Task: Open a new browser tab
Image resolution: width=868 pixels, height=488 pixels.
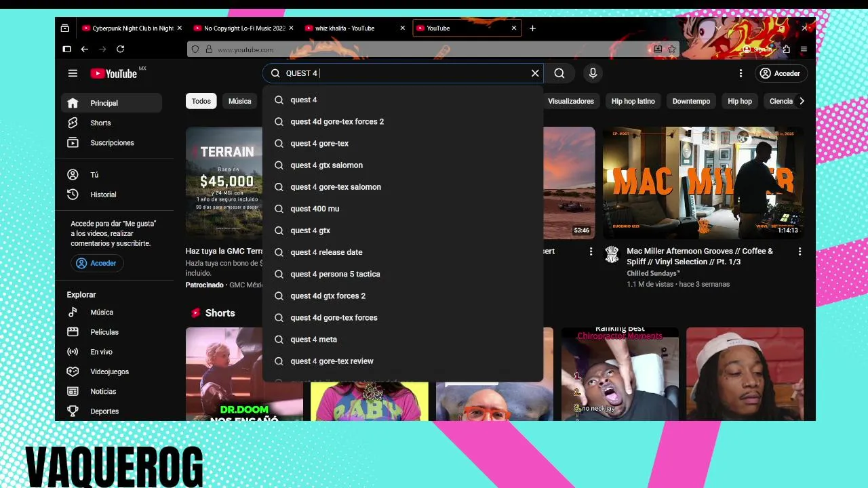Action: click(532, 28)
